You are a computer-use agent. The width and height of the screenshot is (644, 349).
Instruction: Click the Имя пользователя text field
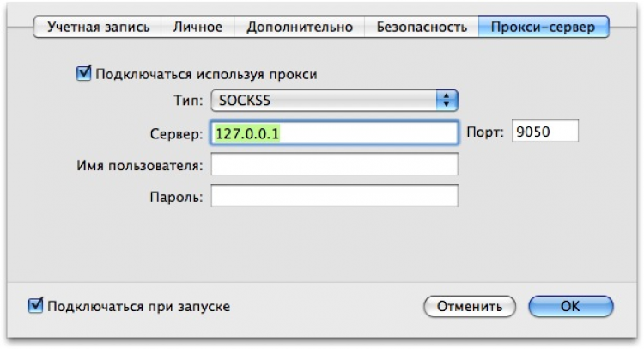[333, 165]
